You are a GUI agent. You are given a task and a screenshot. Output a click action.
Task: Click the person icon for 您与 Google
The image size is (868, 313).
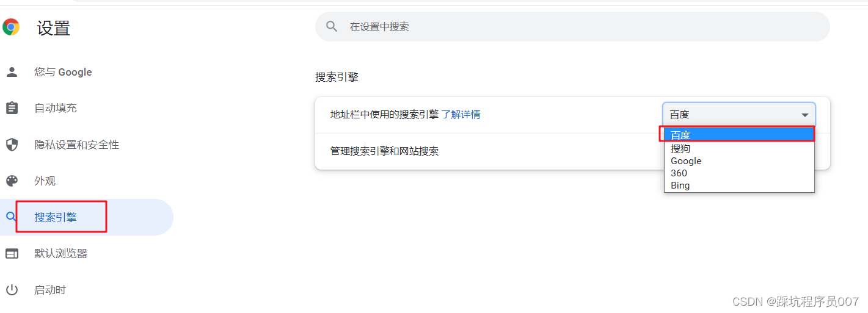pos(12,72)
